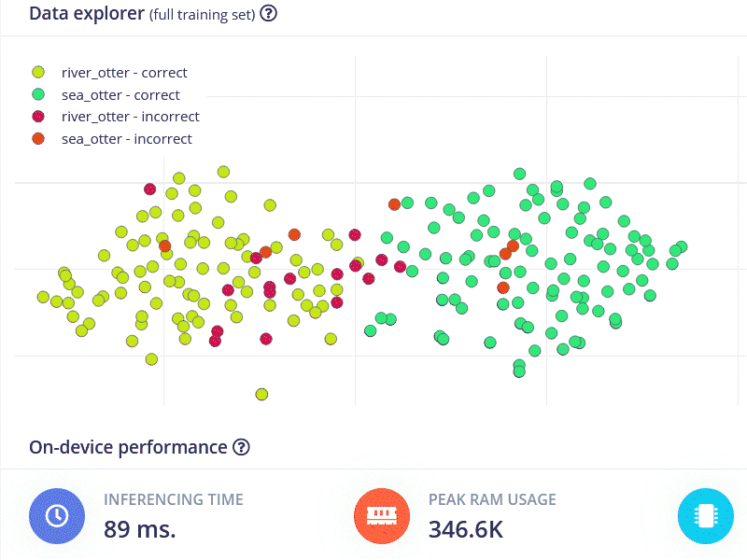Select the far-left yellow-green data point
747x560 pixels.
click(43, 297)
